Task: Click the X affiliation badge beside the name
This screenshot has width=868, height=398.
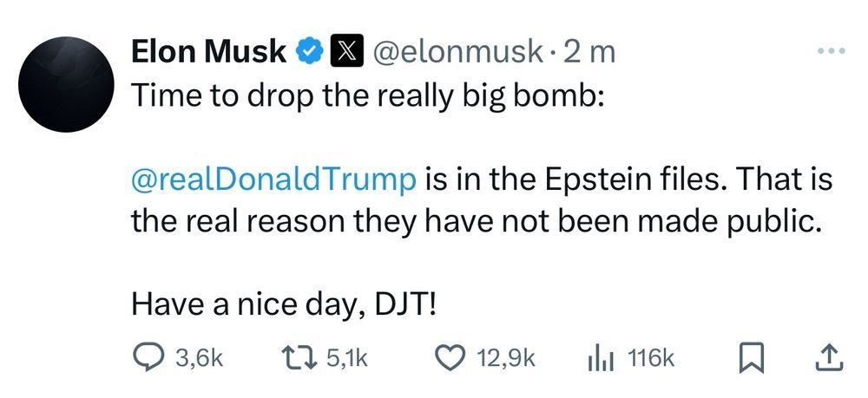Action: [x=345, y=52]
